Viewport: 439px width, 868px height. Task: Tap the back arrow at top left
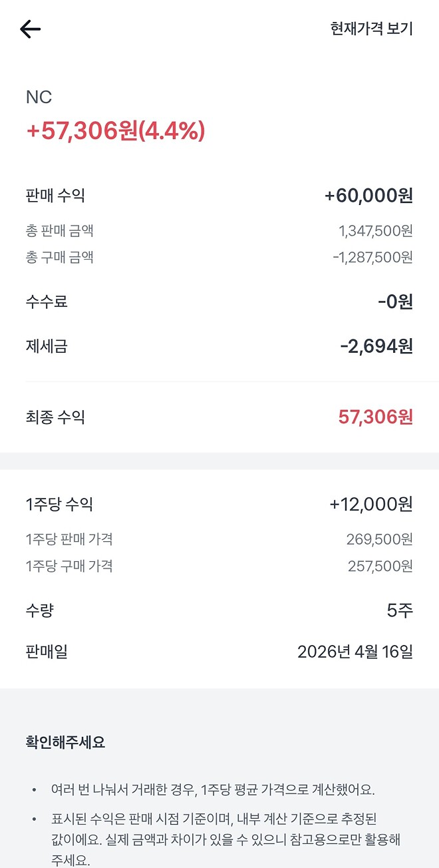tap(29, 29)
